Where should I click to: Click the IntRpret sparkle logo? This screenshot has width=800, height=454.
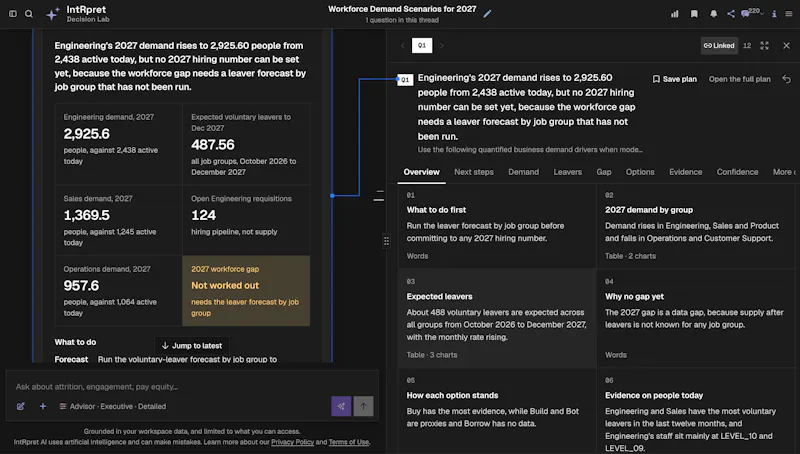[x=52, y=14]
